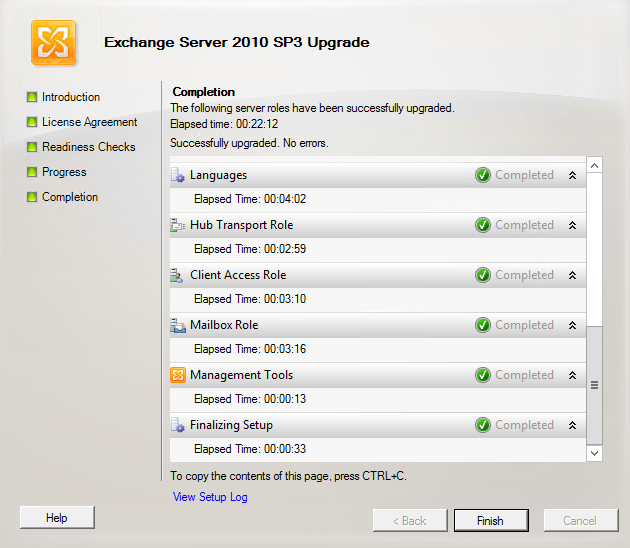Click green check icon for Management Tools
630x548 pixels.
[483, 375]
